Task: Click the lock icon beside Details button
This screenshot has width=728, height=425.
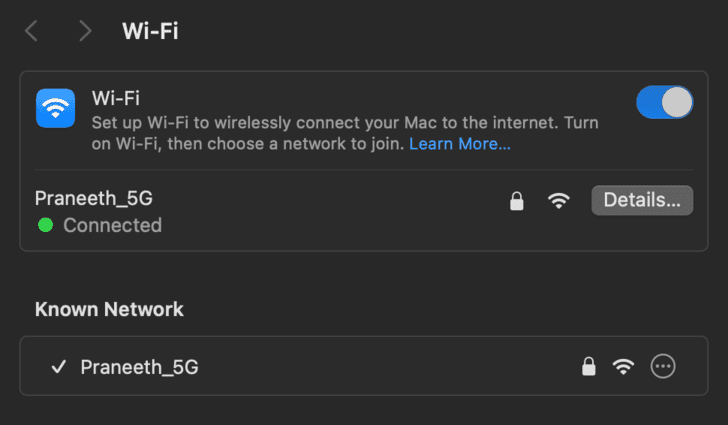Action: point(517,200)
